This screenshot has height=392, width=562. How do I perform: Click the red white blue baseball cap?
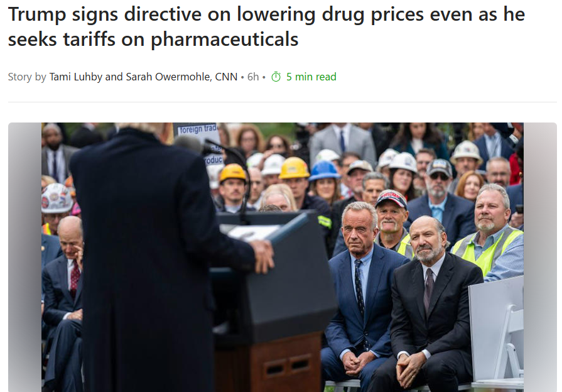click(x=391, y=199)
